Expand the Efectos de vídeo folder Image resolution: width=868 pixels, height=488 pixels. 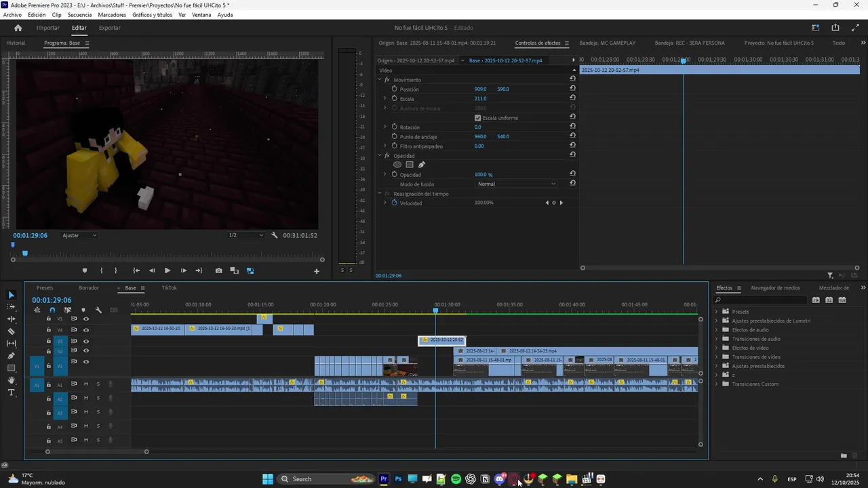tap(717, 348)
